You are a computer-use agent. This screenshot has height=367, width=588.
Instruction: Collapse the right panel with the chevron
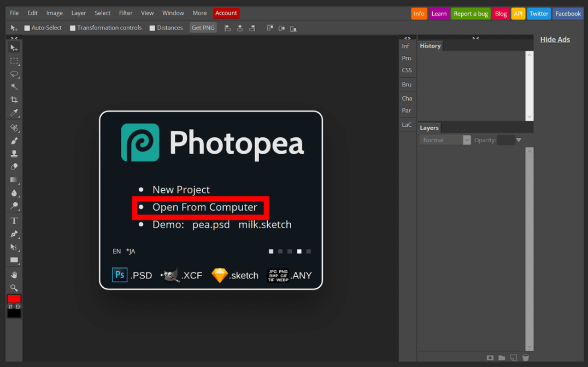tap(475, 38)
